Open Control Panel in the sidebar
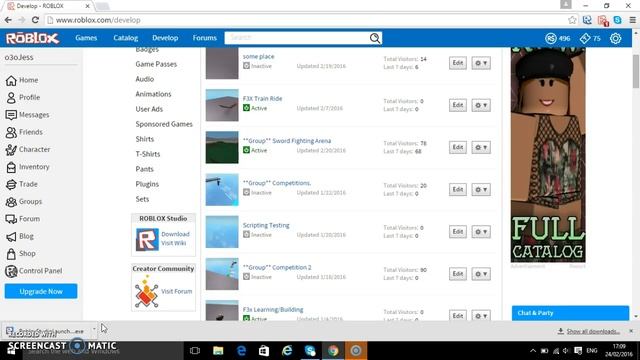Image resolution: width=640 pixels, height=360 pixels. pos(33,271)
